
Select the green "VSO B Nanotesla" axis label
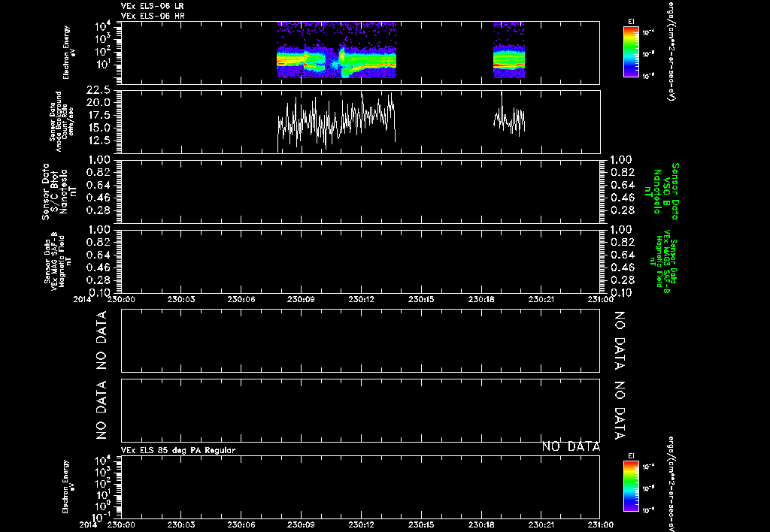(x=663, y=192)
